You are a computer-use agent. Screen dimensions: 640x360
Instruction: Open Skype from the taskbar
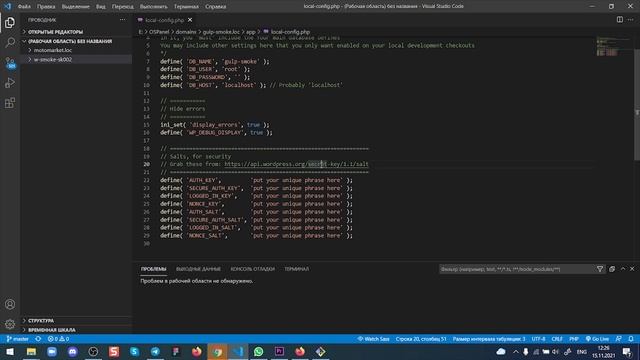134,351
